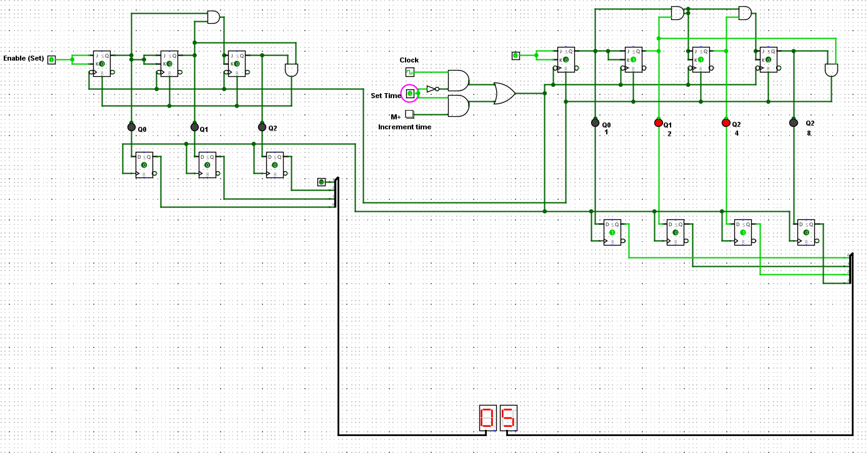868x453 pixels.
Task: Select D flip-flop beneath the LED labeled 1
Action: (612, 232)
